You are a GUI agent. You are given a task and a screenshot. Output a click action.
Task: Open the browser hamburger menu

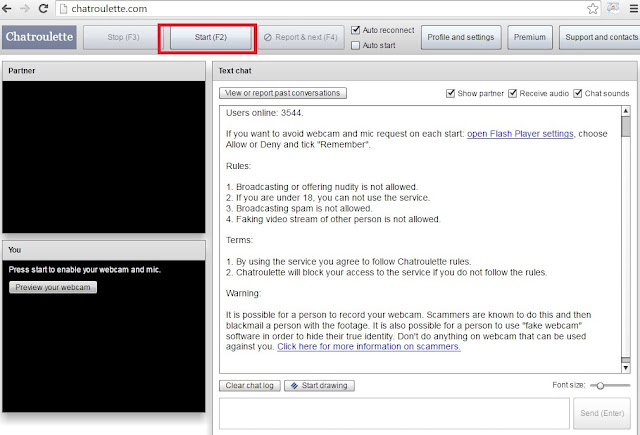634,8
